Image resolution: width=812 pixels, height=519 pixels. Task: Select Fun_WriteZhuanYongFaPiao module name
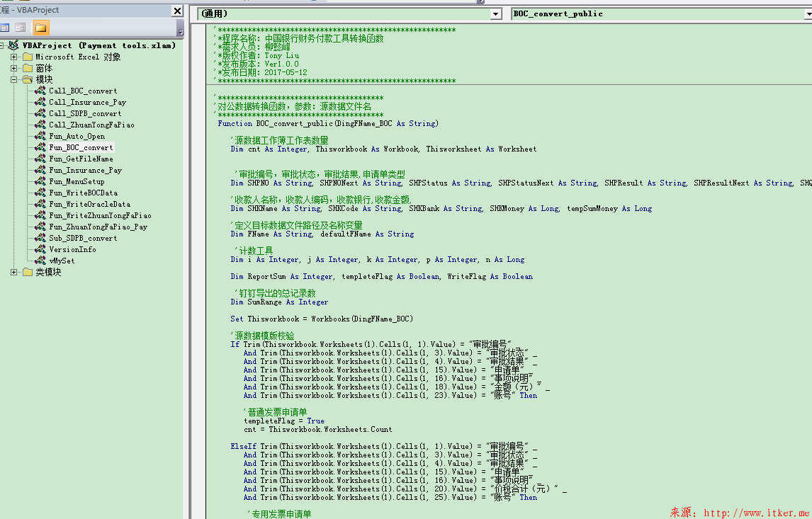tap(100, 216)
